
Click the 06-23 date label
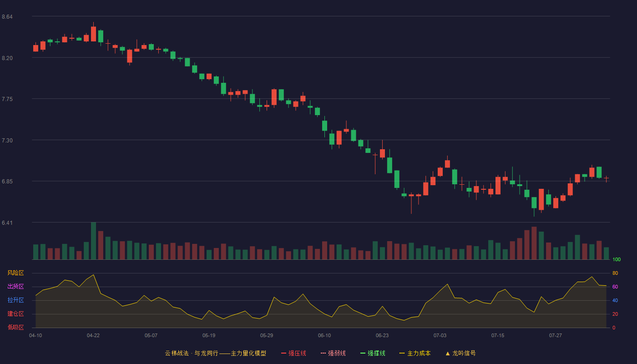pos(382,335)
